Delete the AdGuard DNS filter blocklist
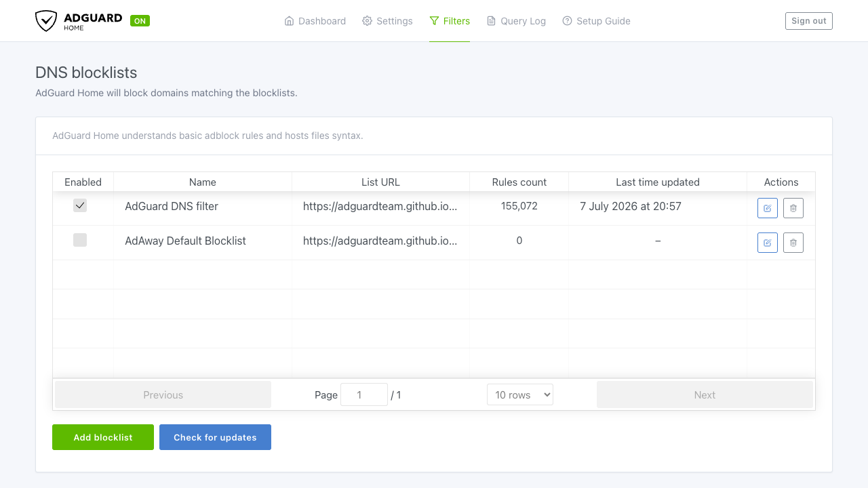The image size is (868, 488). [793, 208]
